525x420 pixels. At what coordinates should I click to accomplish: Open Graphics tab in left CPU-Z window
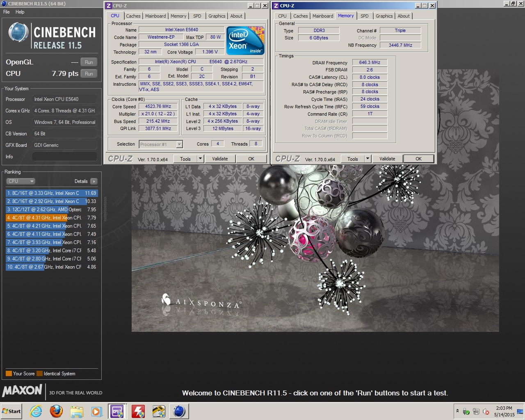click(x=217, y=16)
